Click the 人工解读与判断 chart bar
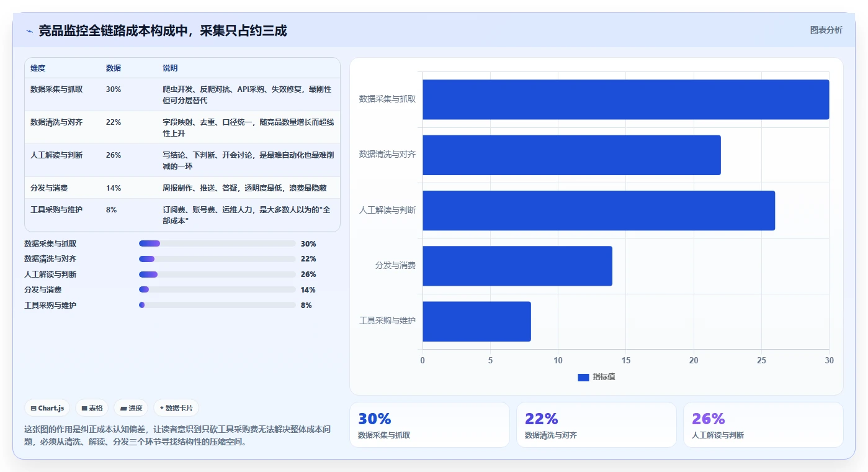868x472 pixels. 599,210
